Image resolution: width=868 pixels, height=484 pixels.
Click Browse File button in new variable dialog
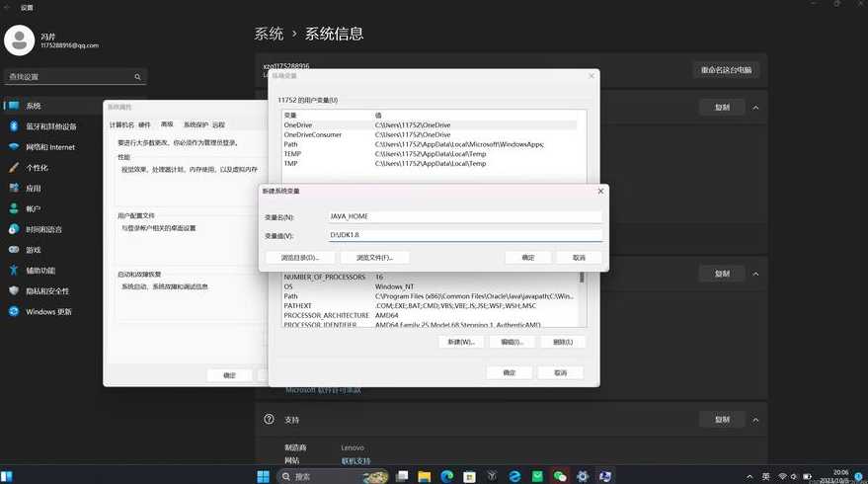click(x=375, y=258)
